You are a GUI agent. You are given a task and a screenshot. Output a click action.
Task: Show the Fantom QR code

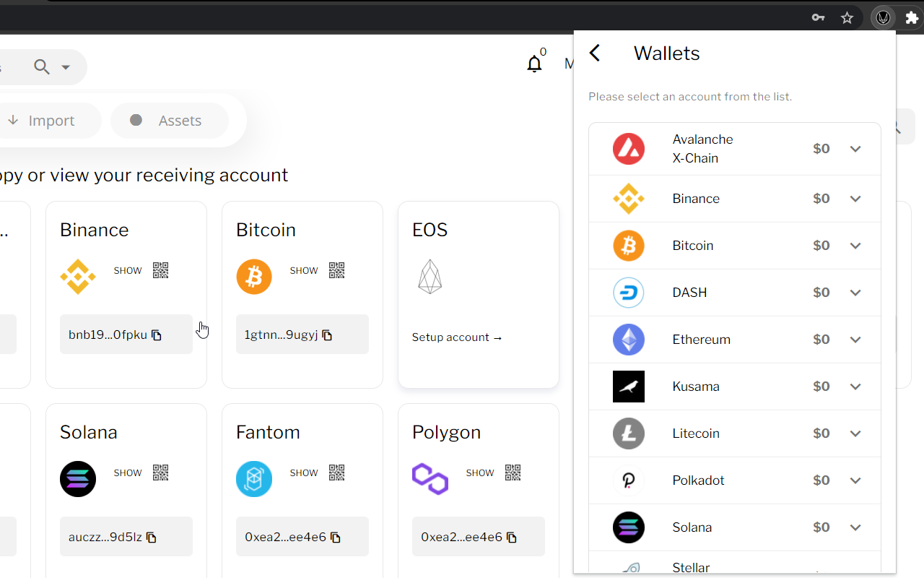[x=336, y=473]
